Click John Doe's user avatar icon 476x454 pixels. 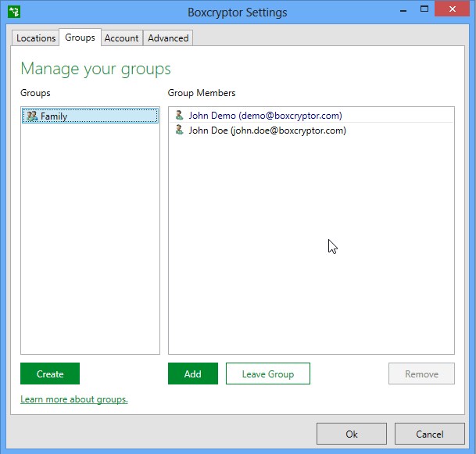tap(180, 130)
